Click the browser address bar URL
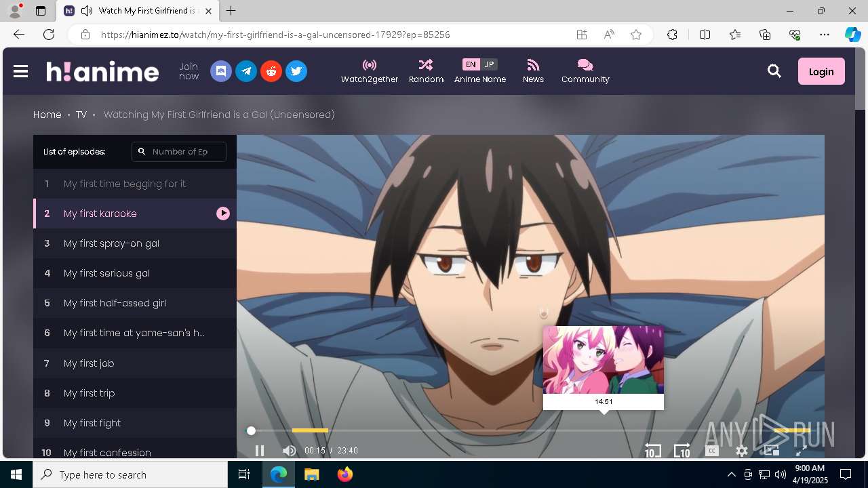This screenshot has height=488, width=868. (275, 35)
